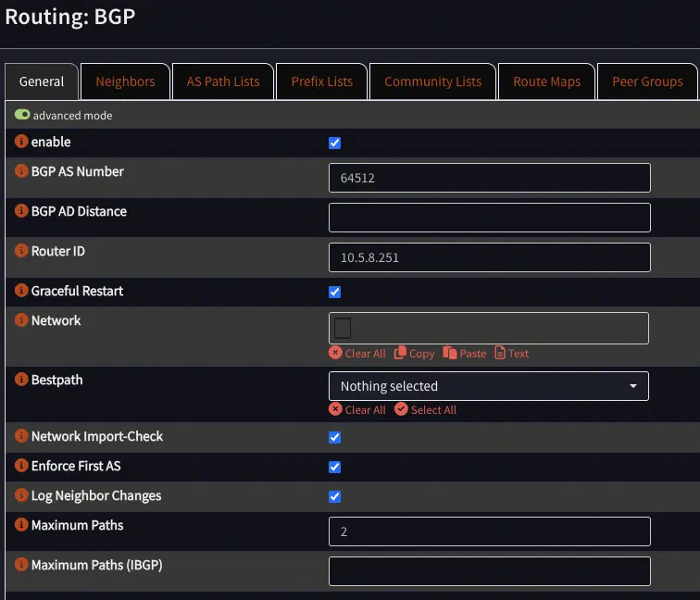Open the info icon for BGP AD Distance

coord(21,211)
